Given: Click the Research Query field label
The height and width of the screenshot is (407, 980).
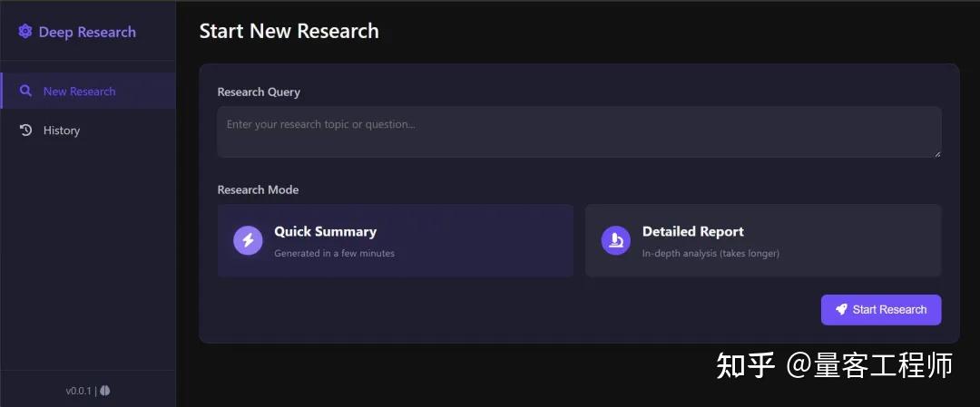Looking at the screenshot, I should (259, 92).
